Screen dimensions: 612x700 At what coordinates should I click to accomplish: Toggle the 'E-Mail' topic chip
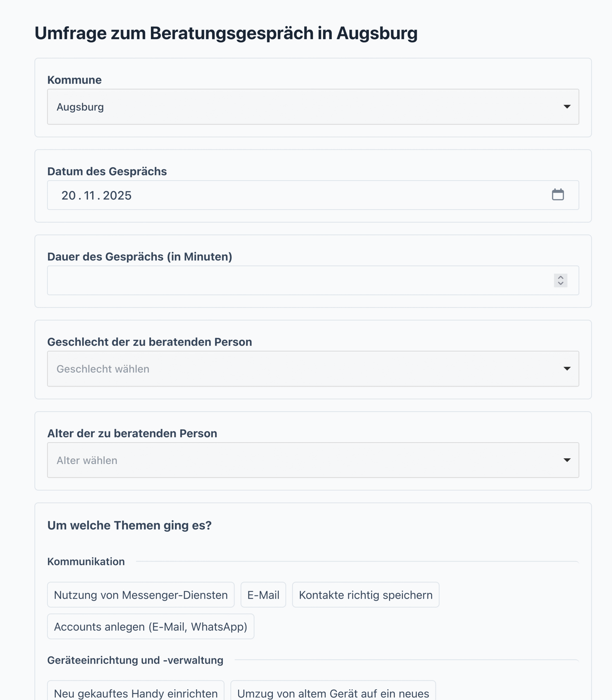coord(263,595)
